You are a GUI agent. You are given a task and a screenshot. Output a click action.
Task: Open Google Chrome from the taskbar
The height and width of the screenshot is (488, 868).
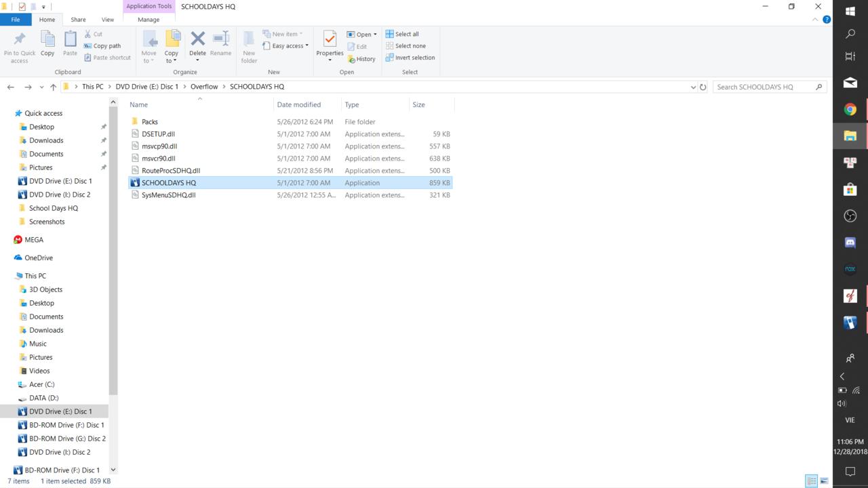(850, 109)
